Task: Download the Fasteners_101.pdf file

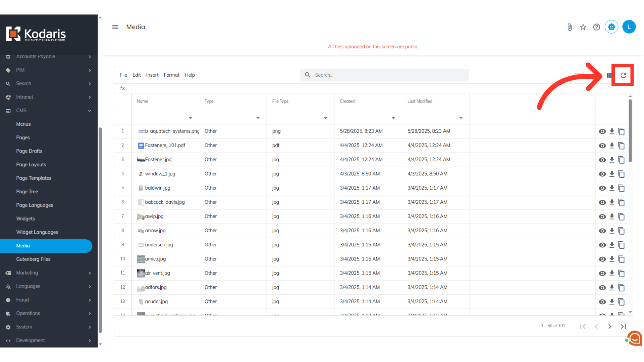Action: point(612,145)
